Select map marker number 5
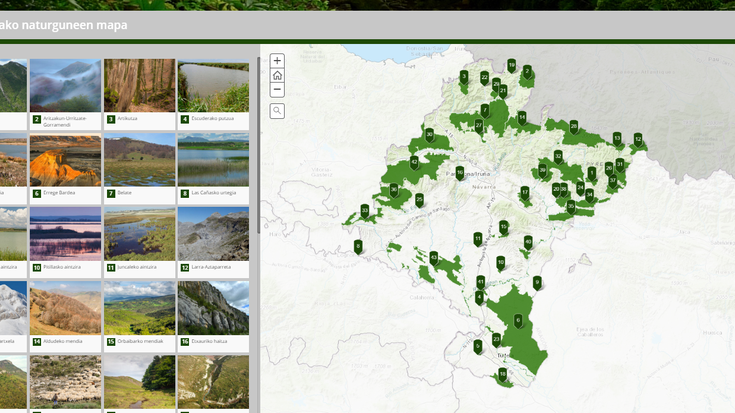This screenshot has width=735, height=413. 478,347
